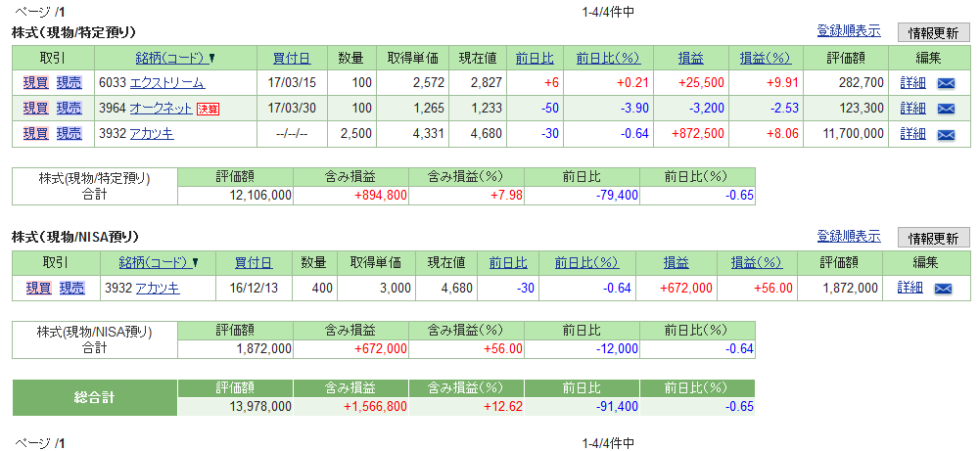Click 登録順表示 link for NISA預り section
The width and height of the screenshot is (980, 451).
849,236
